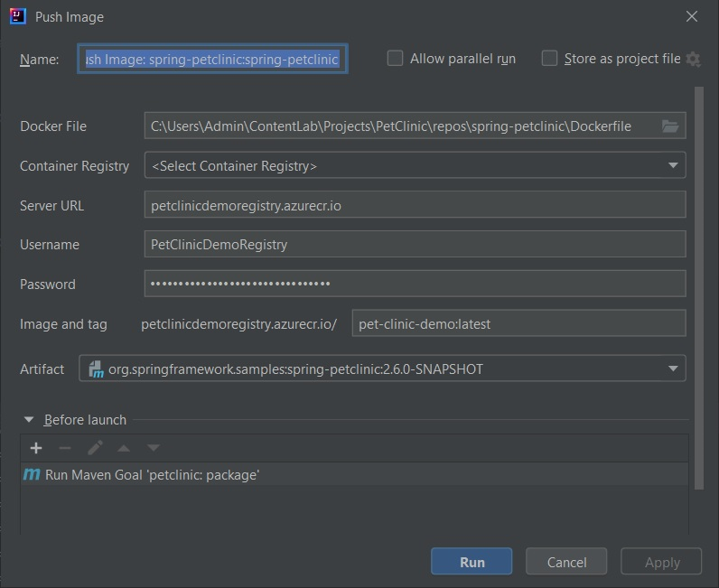
Task: Click the Run button
Action: point(472,562)
